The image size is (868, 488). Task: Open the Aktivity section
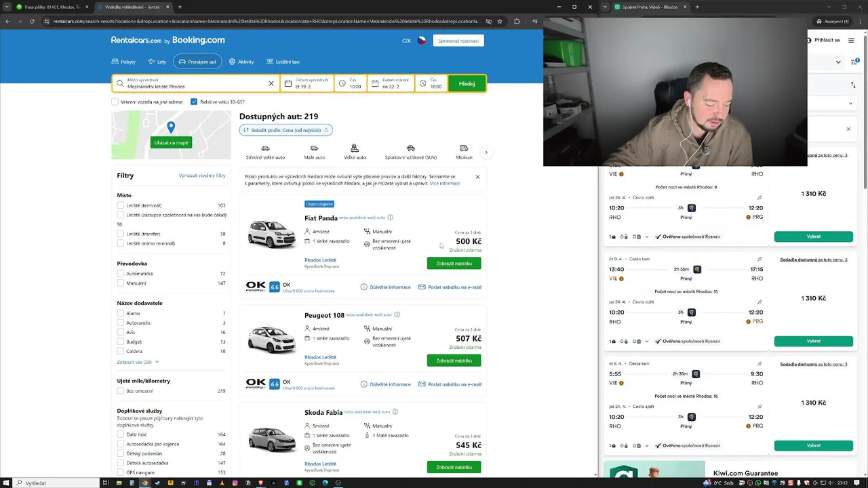tap(241, 62)
